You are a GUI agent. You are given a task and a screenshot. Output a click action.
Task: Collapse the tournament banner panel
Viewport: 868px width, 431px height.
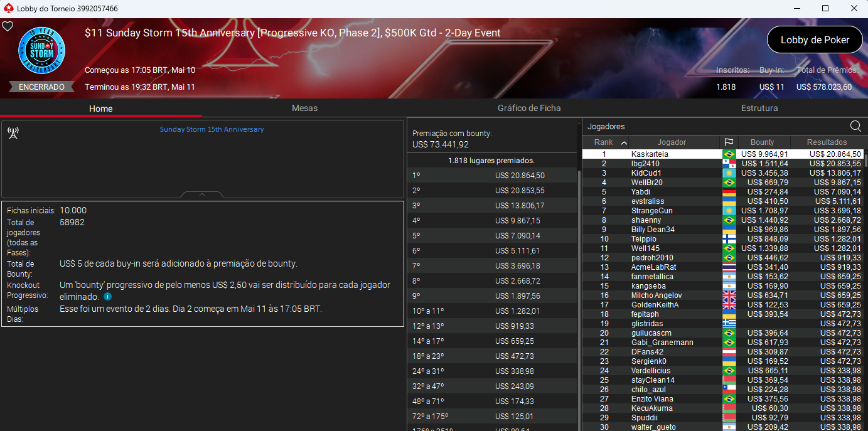202,194
